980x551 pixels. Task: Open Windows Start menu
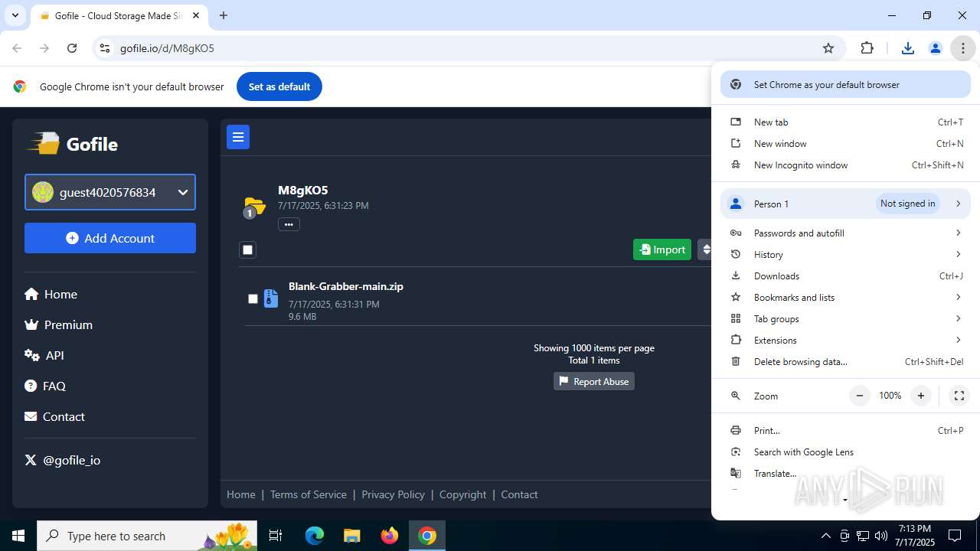[18, 536]
